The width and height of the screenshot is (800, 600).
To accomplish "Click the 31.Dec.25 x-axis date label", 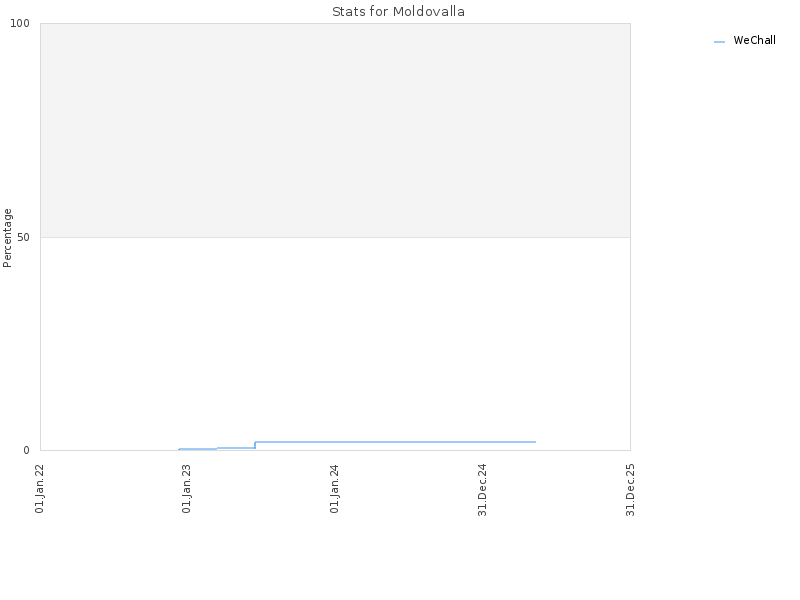I will tap(631, 490).
